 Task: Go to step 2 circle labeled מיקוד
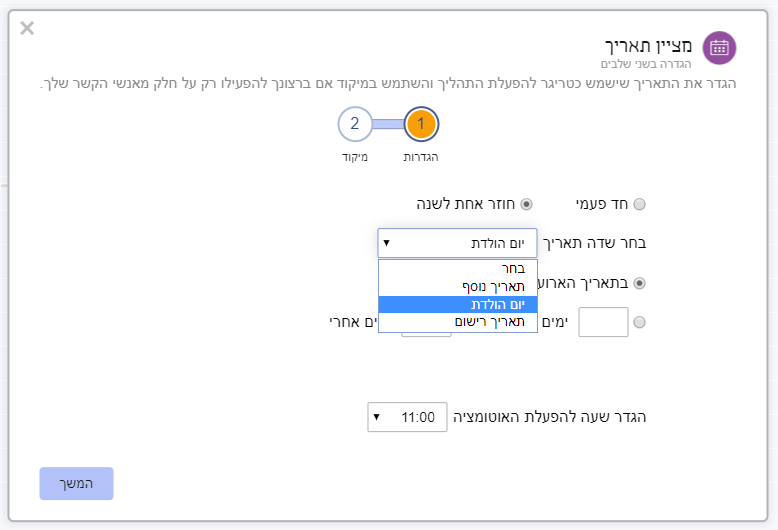[355, 124]
